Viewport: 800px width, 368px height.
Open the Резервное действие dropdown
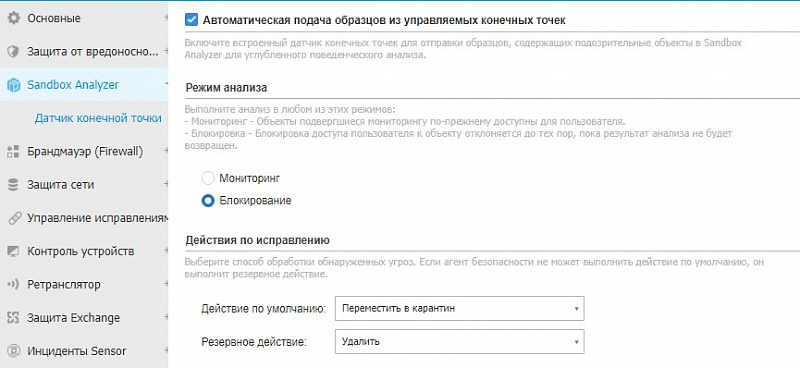coord(459,341)
